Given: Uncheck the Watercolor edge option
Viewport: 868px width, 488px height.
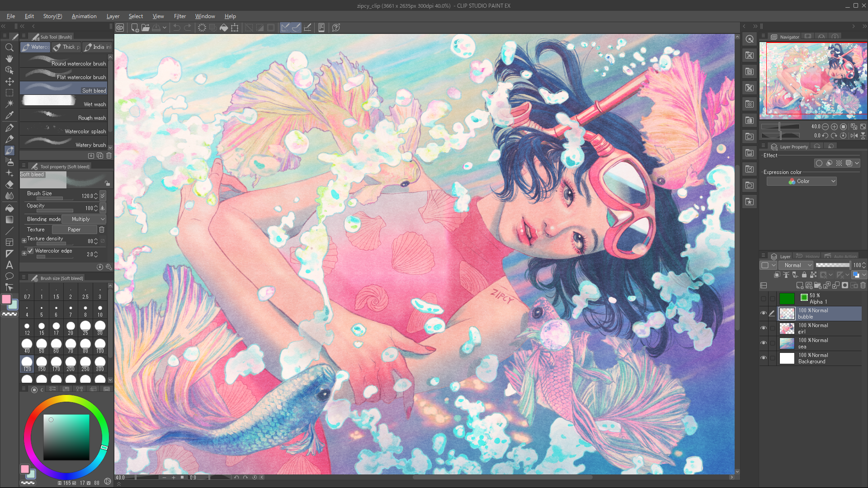Looking at the screenshot, I should point(31,251).
